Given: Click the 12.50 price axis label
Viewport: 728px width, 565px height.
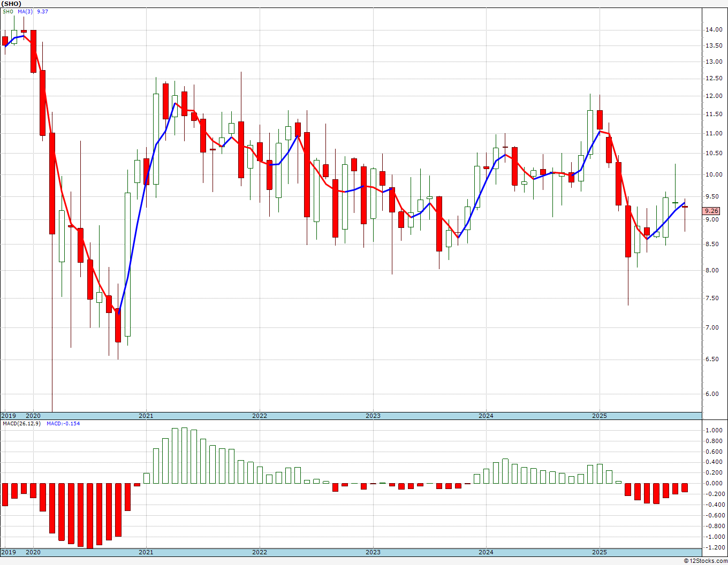Looking at the screenshot, I should click(714, 79).
